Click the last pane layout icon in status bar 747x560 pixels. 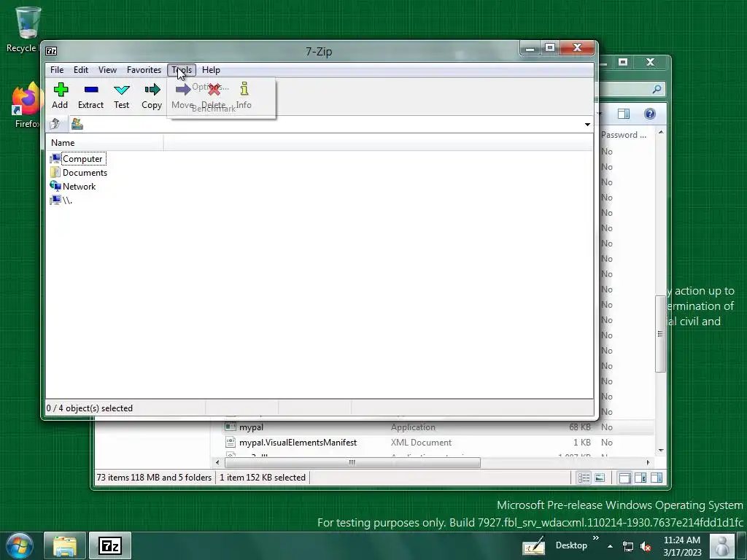[x=656, y=478]
